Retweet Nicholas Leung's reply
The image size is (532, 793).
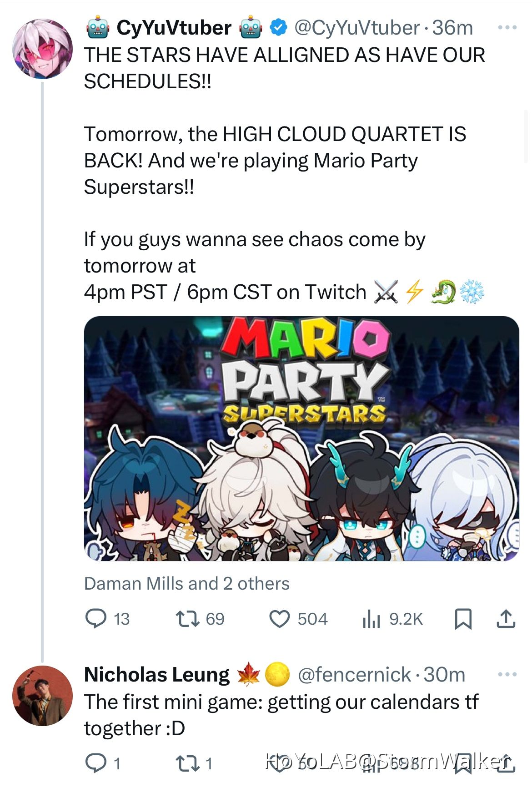click(194, 763)
